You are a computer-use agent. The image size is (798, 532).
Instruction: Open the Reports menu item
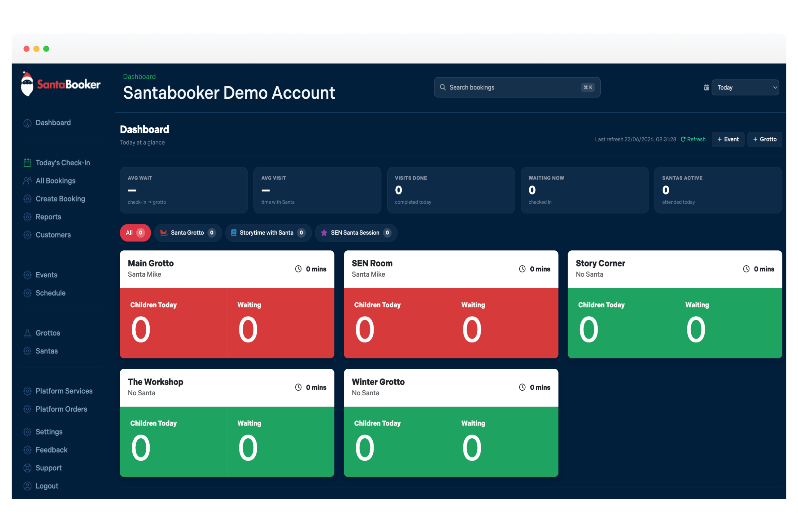[49, 217]
